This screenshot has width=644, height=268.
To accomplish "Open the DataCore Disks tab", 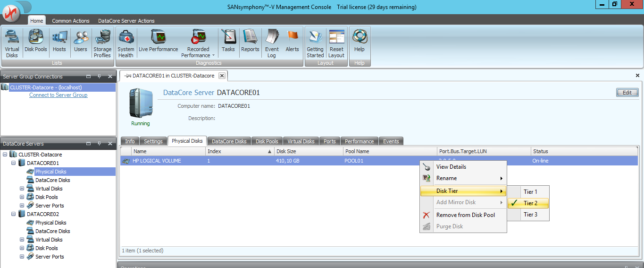I will click(229, 141).
